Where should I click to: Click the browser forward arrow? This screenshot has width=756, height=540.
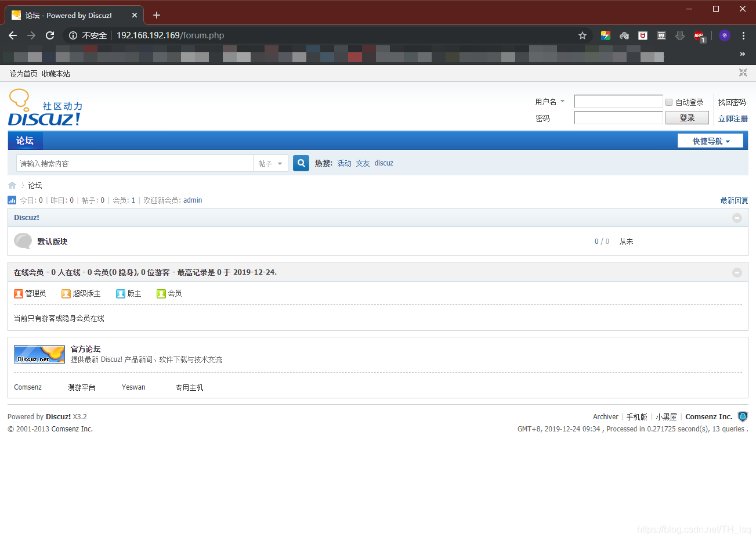click(x=31, y=35)
